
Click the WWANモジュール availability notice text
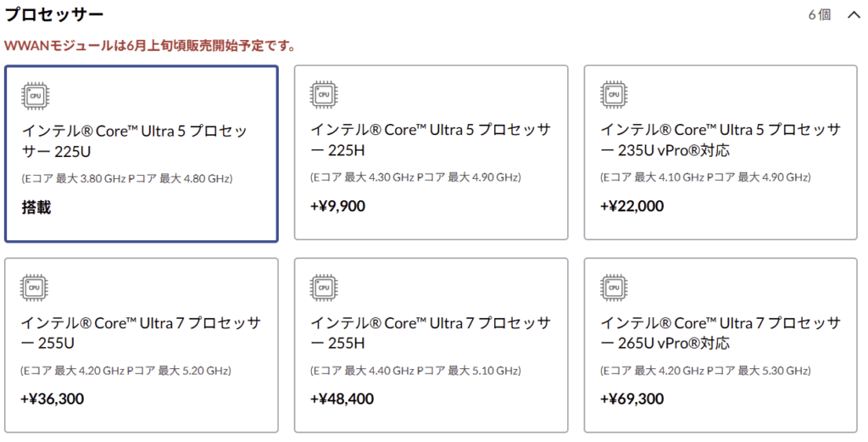tap(149, 46)
